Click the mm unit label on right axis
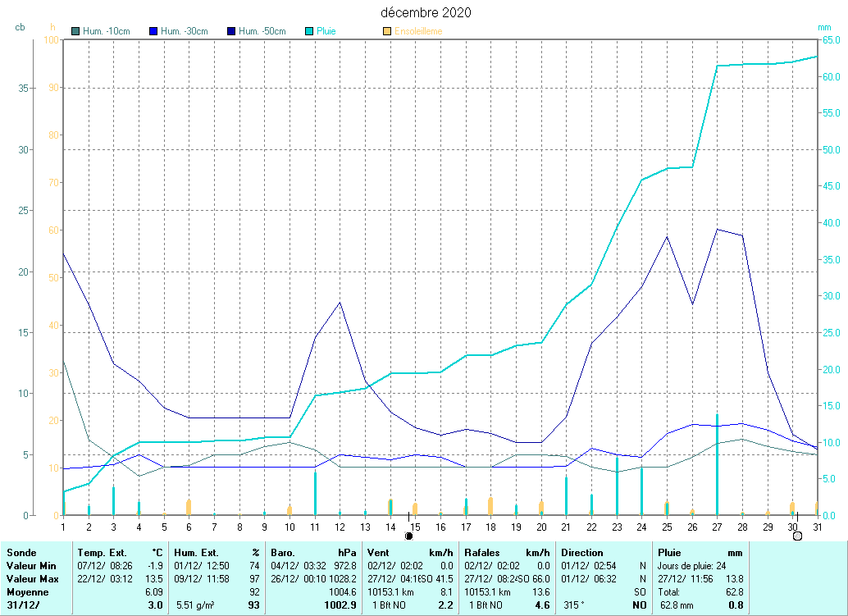Screen dimensions: 848x616 (824, 27)
